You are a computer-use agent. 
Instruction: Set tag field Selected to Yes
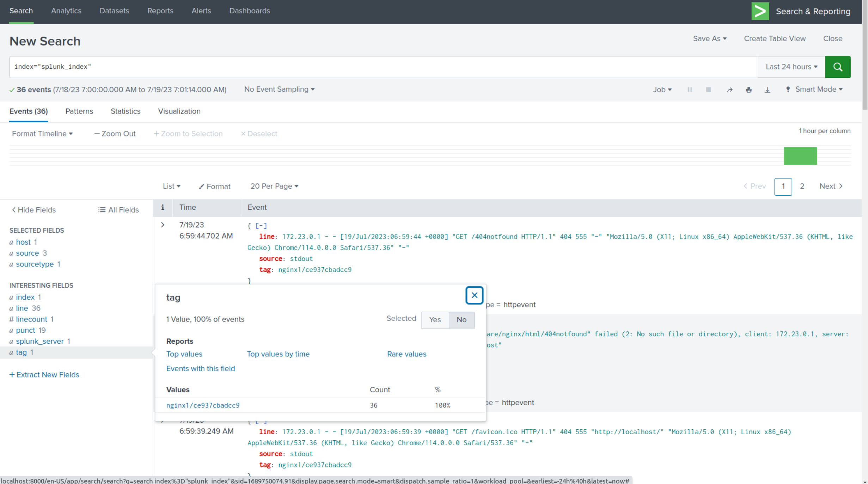click(x=435, y=320)
